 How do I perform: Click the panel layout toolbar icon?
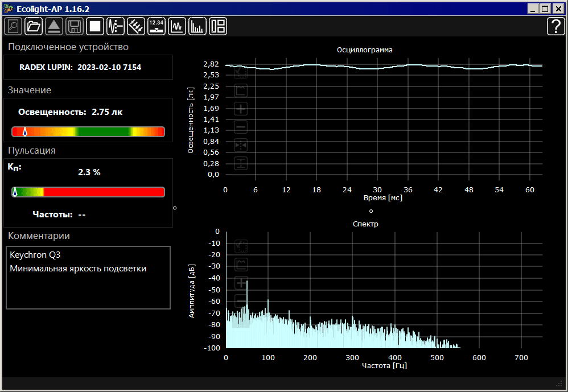click(x=218, y=26)
